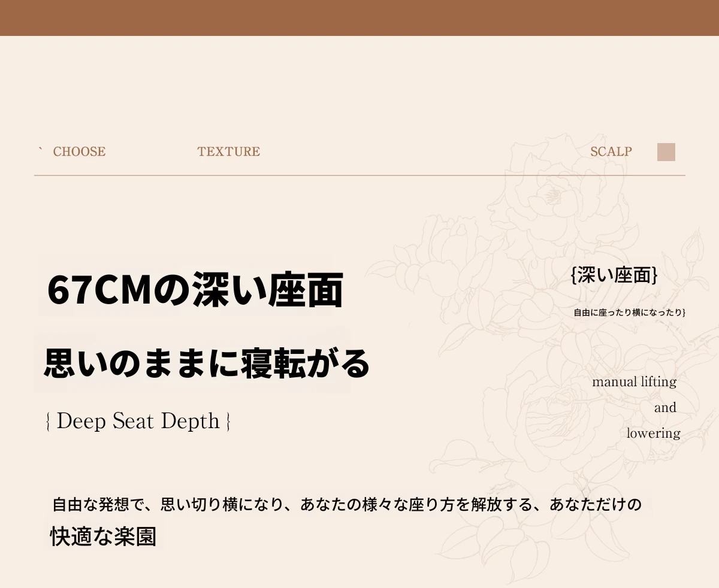
Task: Click the brown header bar
Action: click(x=359, y=17)
